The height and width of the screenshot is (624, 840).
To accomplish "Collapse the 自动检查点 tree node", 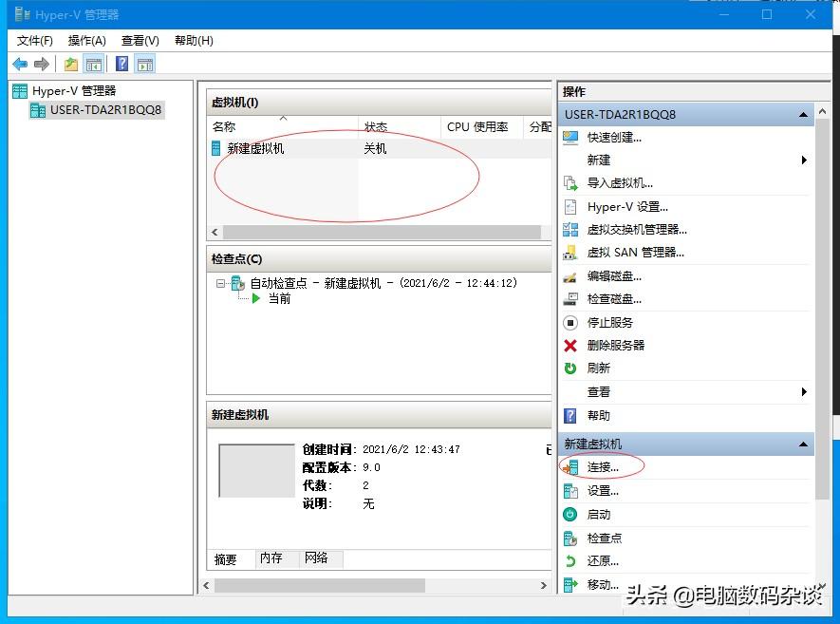I will 221,281.
